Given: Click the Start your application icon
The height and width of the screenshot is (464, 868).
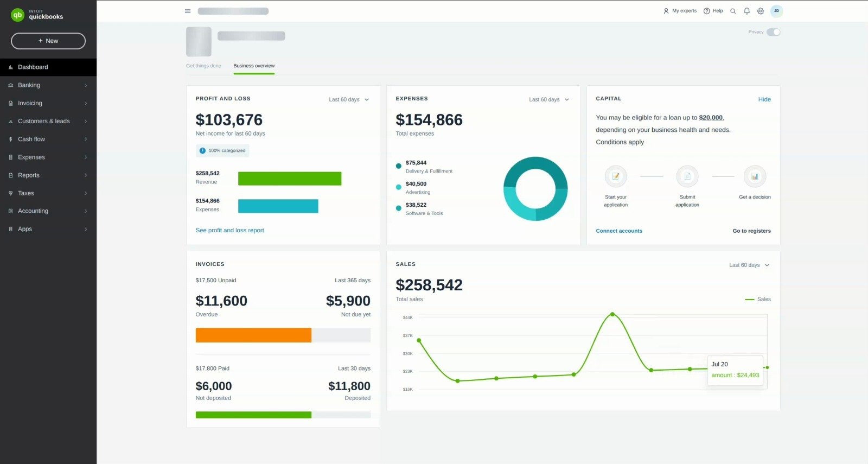Looking at the screenshot, I should (x=616, y=176).
